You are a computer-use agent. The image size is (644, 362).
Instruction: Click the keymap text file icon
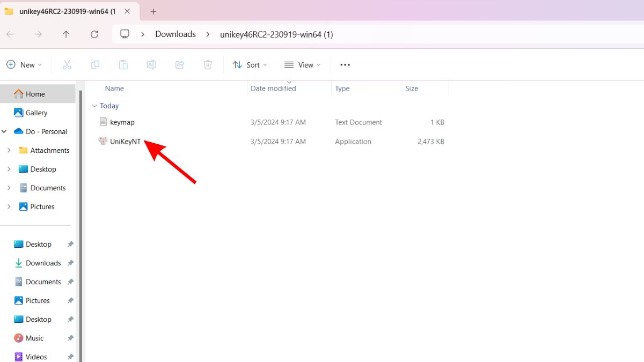104,122
